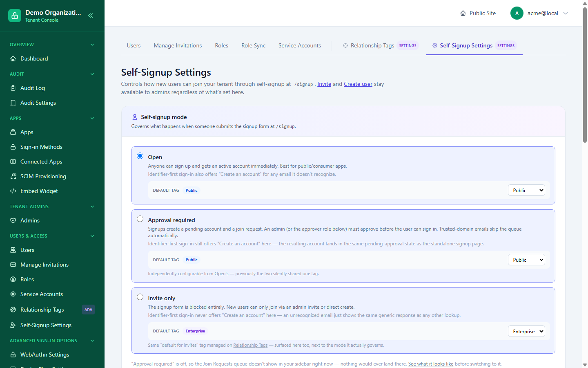Click the Dashboard home icon in sidebar
The width and height of the screenshot is (588, 368).
click(13, 58)
